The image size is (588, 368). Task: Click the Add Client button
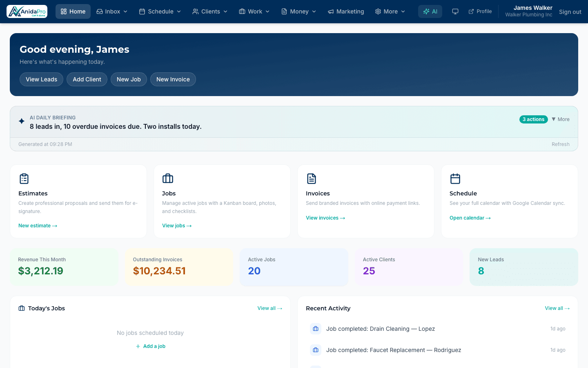coord(87,79)
